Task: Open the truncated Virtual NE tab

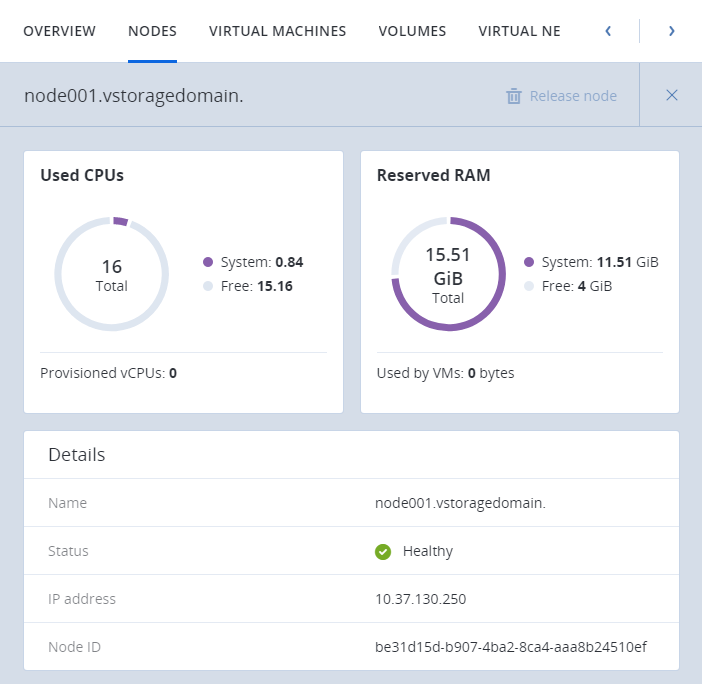Action: click(519, 31)
